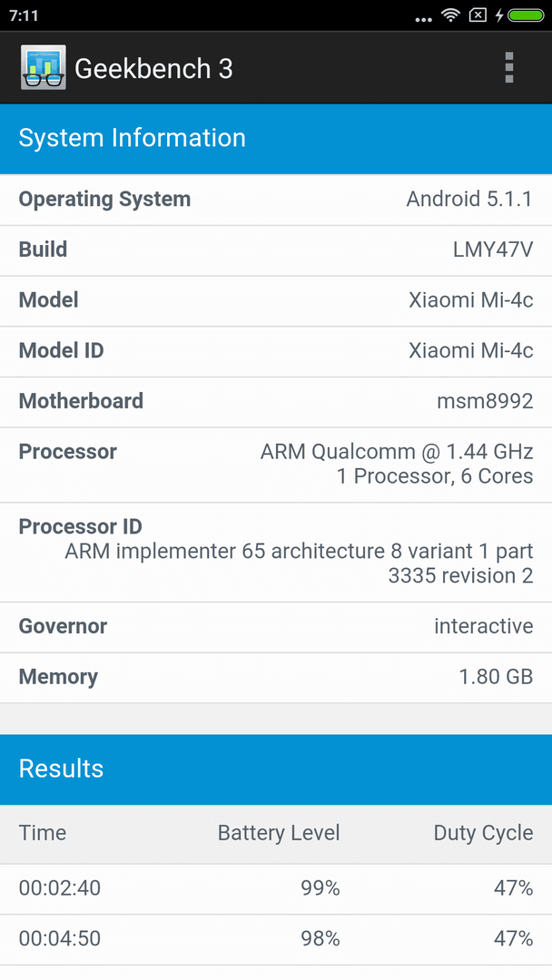552x980 pixels.
Task: Tap the Geekbench 3 glasses app icon
Action: [44, 67]
